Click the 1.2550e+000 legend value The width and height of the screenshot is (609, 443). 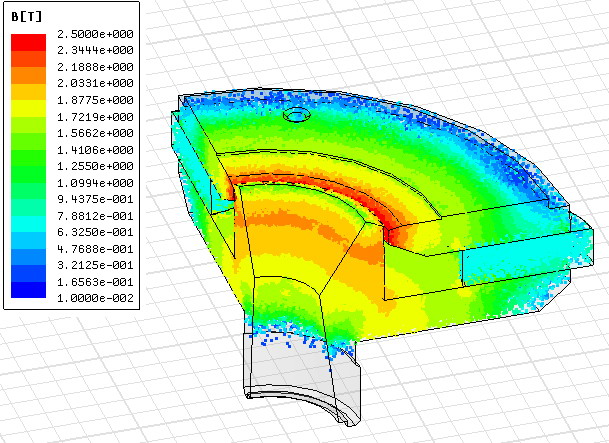click(96, 166)
